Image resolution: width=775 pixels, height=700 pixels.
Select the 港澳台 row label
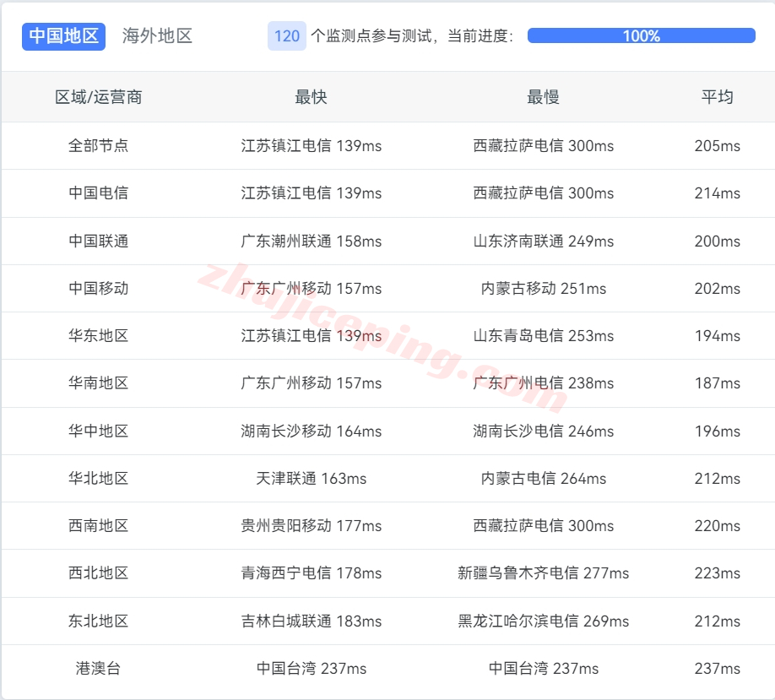(x=99, y=669)
